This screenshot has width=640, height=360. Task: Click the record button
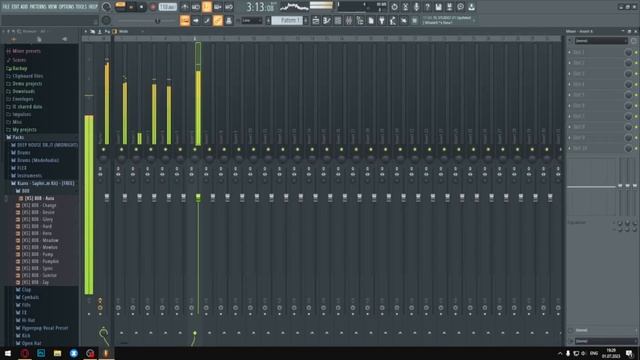tap(153, 7)
